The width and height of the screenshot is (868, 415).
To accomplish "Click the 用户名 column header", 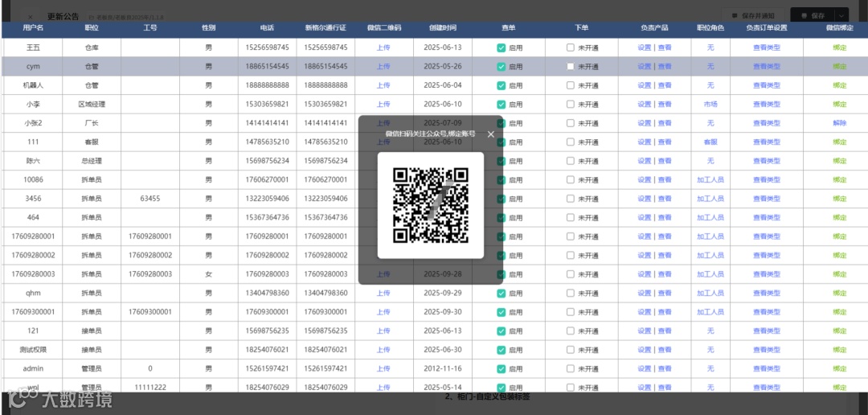I will [x=33, y=27].
